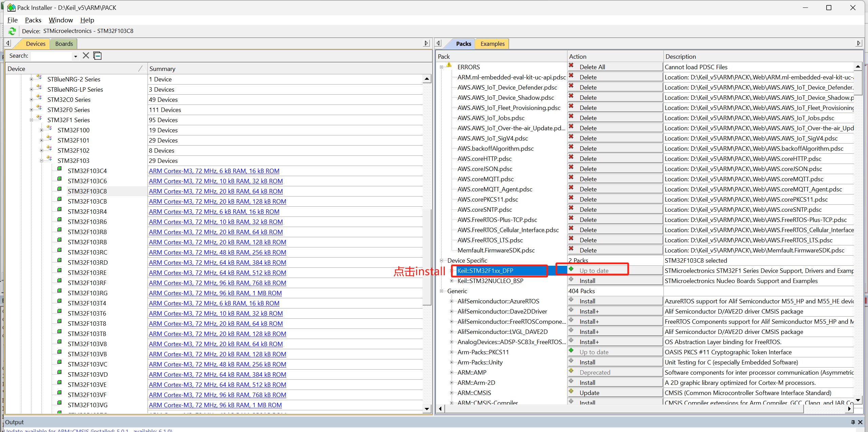Expand the Keil::STM32NUCLEO_BSP pack
868x432 pixels.
pyautogui.click(x=451, y=281)
